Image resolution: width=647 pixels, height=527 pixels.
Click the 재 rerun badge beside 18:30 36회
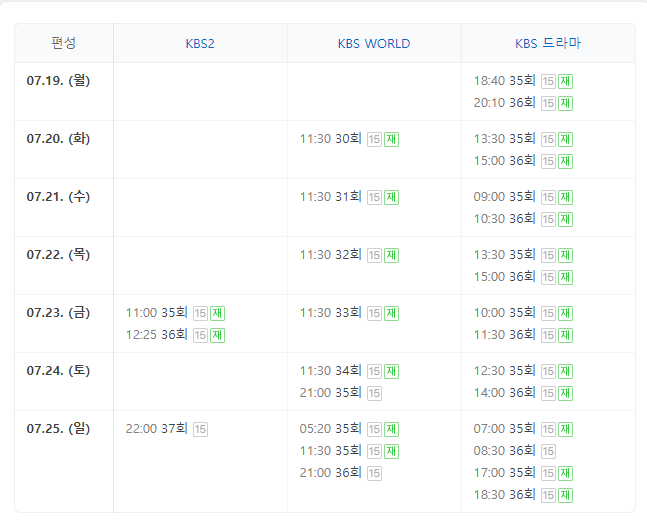point(565,495)
